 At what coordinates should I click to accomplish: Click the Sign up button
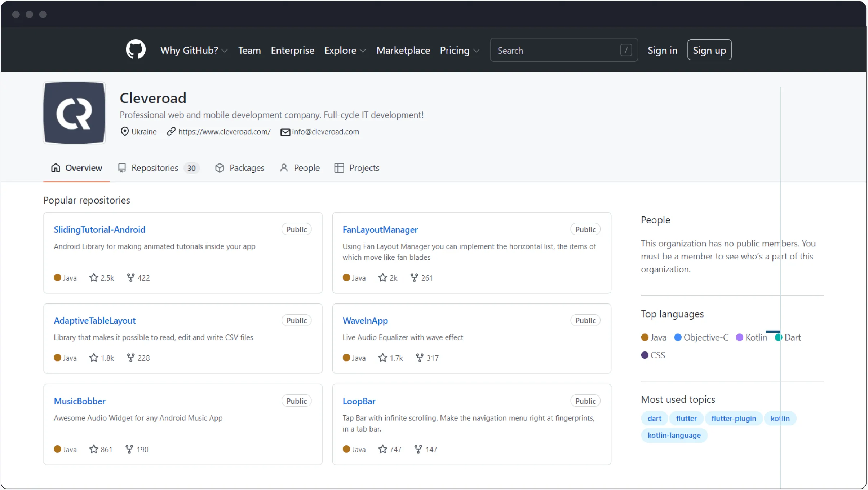point(709,50)
